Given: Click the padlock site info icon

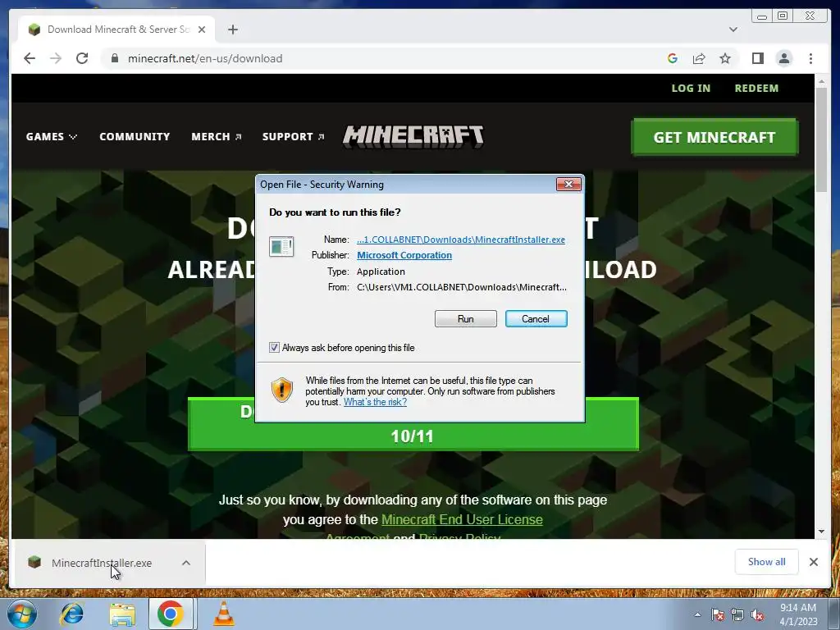Looking at the screenshot, I should pos(115,58).
